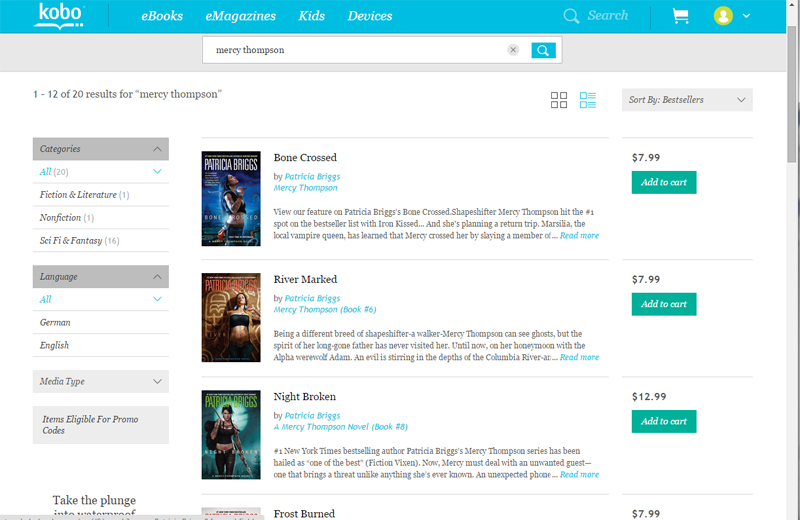Viewport: 800px width, 520px height.
Task: Submit search with blue magnifier button
Action: pos(543,50)
